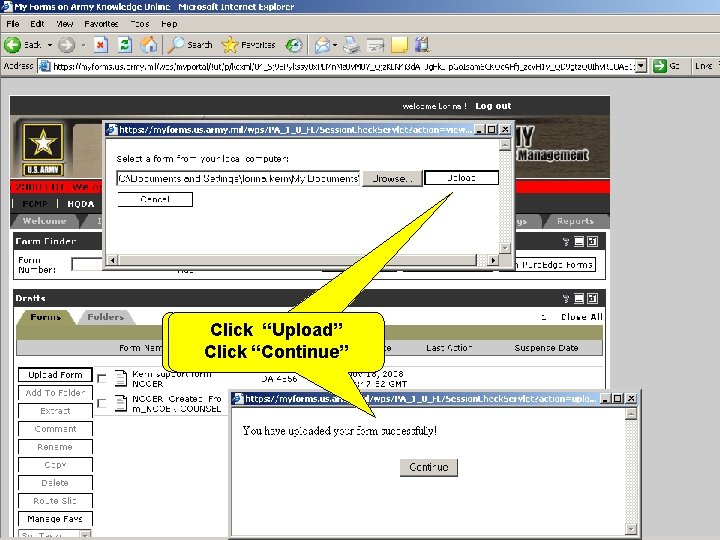Open the Help menu
Viewport: 720px width, 540px height.
point(169,24)
